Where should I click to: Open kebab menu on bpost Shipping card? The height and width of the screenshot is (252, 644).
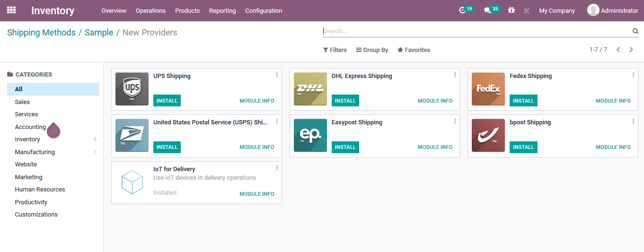(633, 121)
